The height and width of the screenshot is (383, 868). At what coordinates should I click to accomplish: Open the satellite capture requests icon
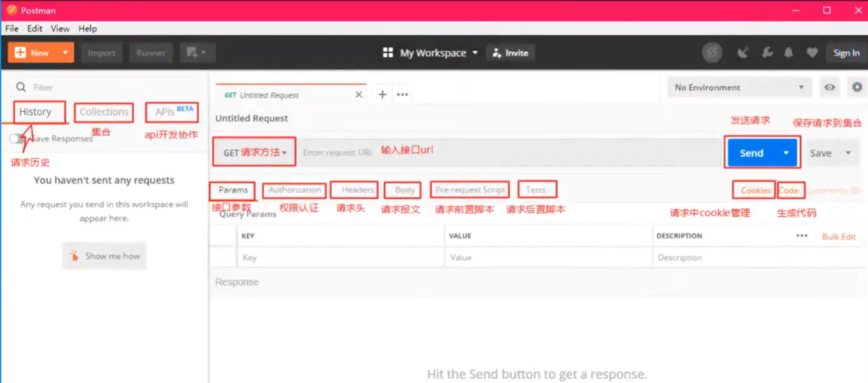click(743, 53)
